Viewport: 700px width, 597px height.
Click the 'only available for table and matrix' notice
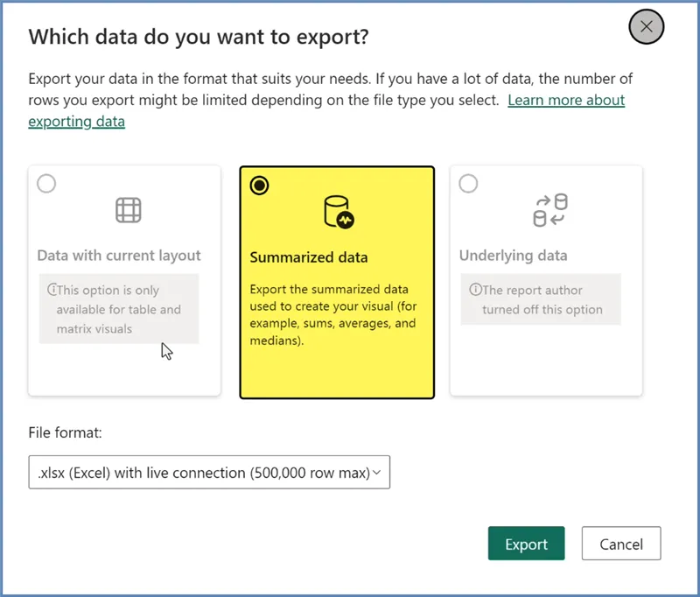point(119,310)
